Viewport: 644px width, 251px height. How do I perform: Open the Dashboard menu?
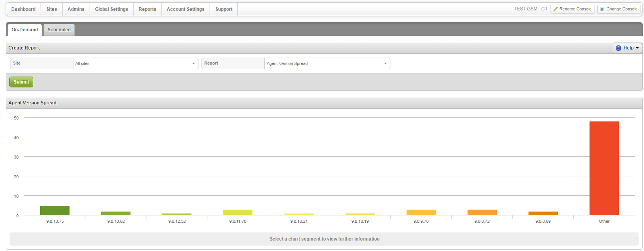pos(23,9)
